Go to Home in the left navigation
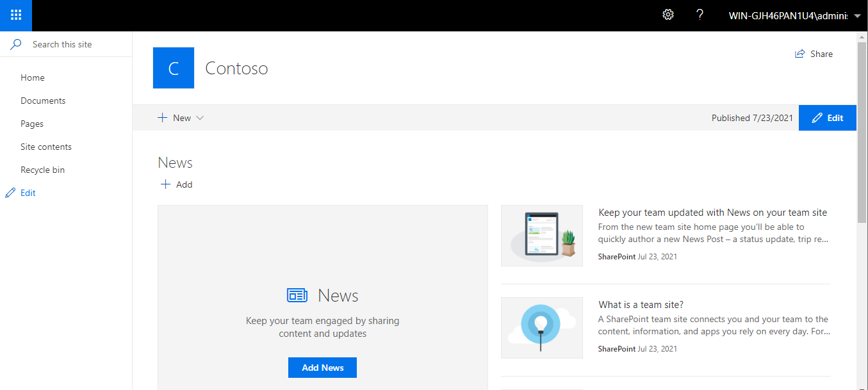 click(33, 77)
